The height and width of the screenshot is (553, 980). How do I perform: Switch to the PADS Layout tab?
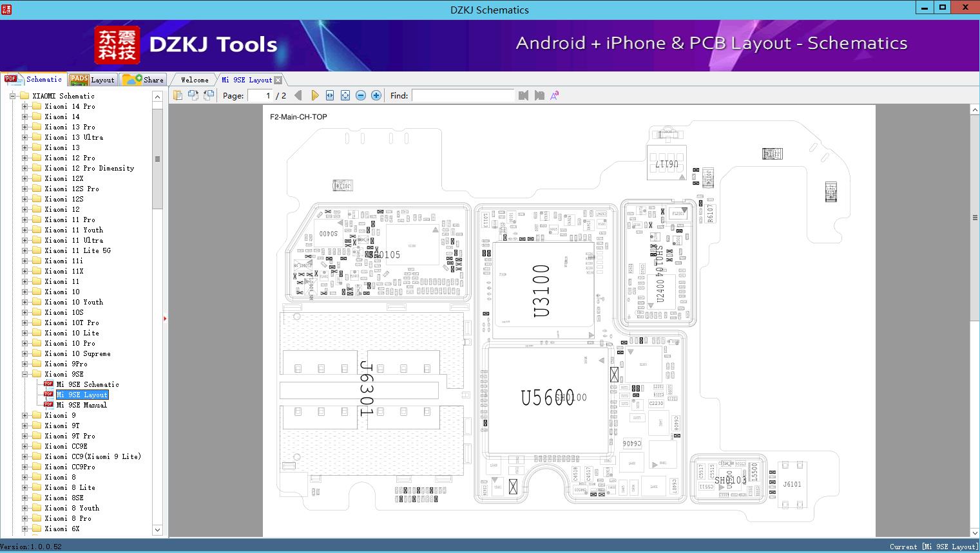point(92,80)
